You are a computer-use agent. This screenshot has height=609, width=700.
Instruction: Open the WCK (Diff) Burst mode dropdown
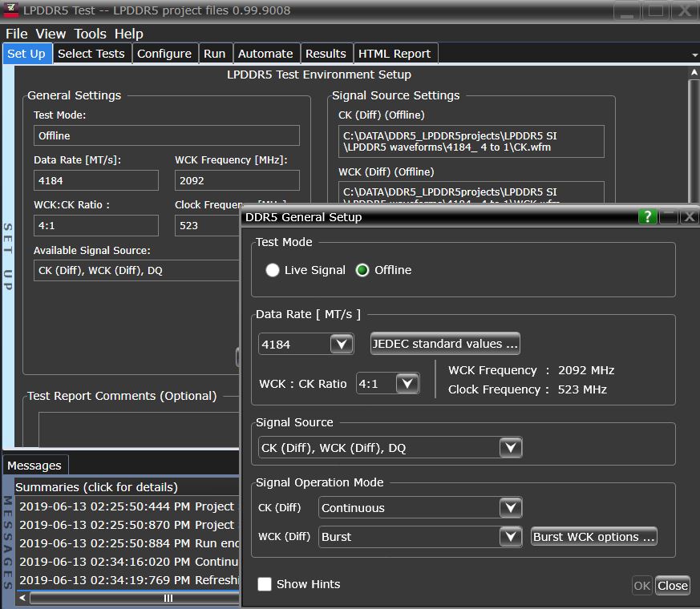[x=510, y=537]
